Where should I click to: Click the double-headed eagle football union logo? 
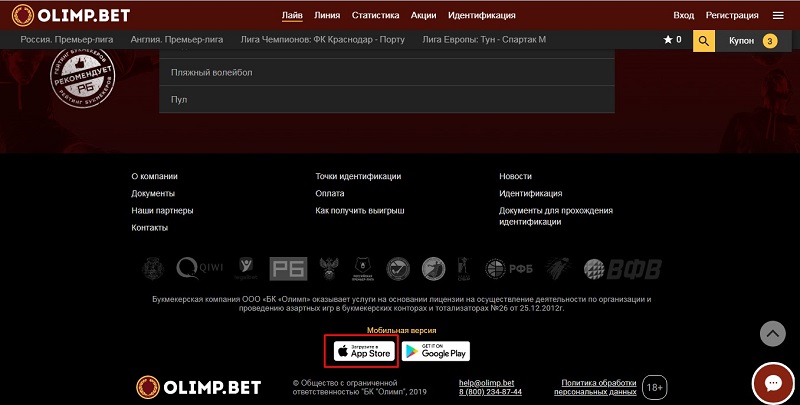point(329,268)
